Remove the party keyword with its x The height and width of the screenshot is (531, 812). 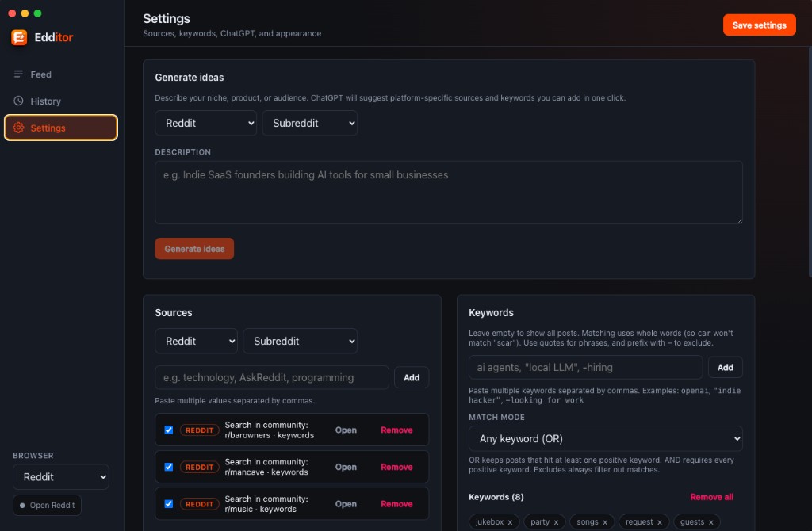(556, 522)
